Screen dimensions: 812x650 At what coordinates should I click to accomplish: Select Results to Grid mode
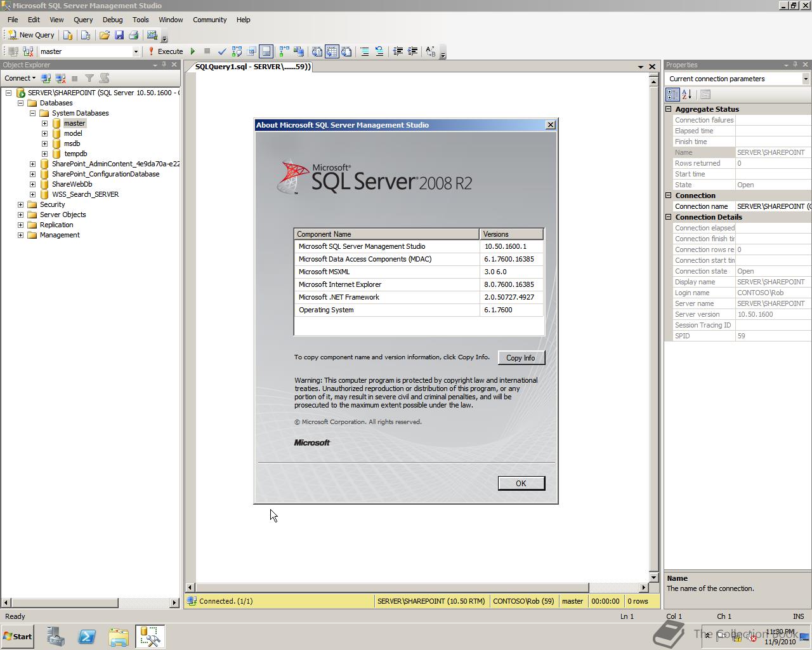[332, 51]
